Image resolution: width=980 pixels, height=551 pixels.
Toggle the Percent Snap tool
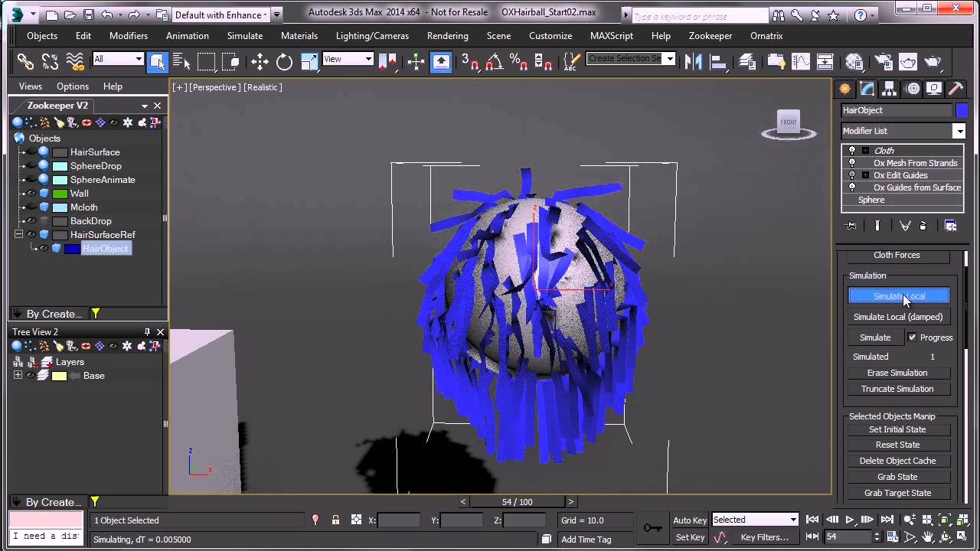coord(518,61)
